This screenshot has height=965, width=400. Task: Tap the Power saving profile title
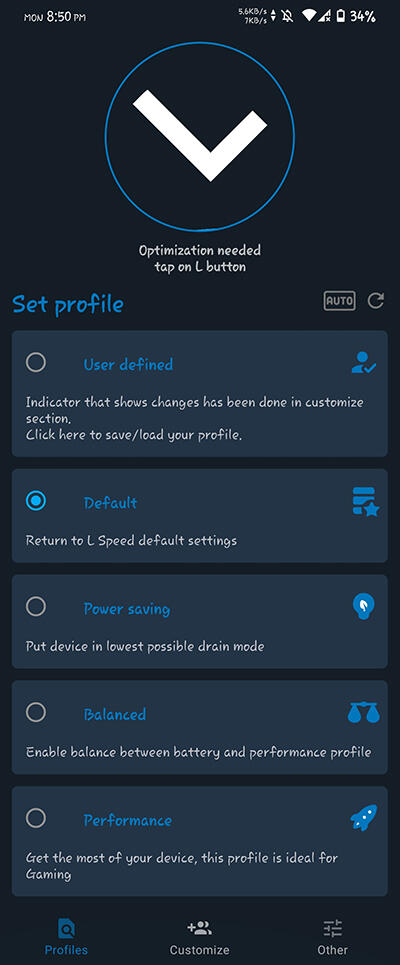pos(127,609)
